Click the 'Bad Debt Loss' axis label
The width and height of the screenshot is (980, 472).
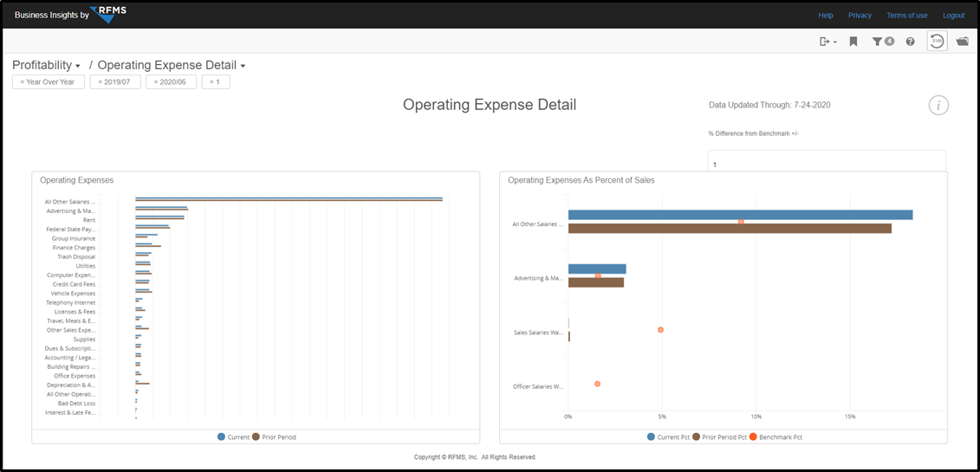click(77, 404)
